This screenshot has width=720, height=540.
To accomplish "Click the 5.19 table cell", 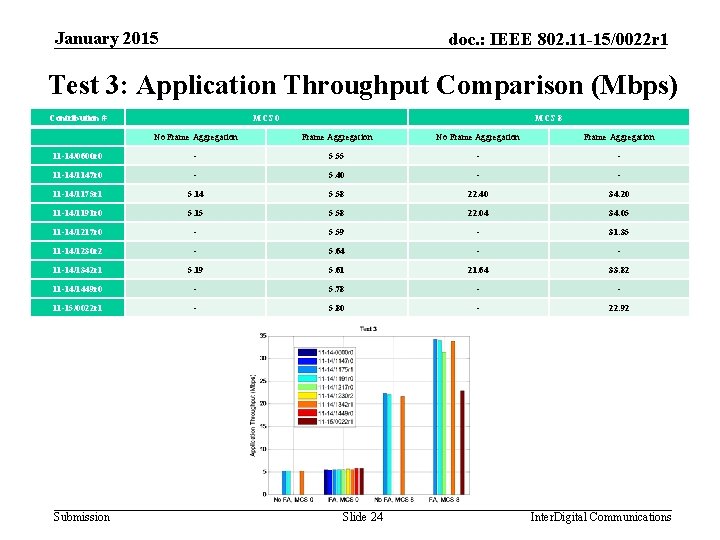I will [196, 270].
